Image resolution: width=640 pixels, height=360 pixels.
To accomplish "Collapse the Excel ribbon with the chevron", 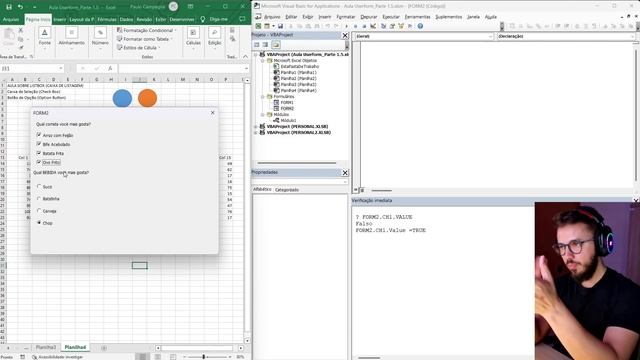I will pyautogui.click(x=245, y=56).
